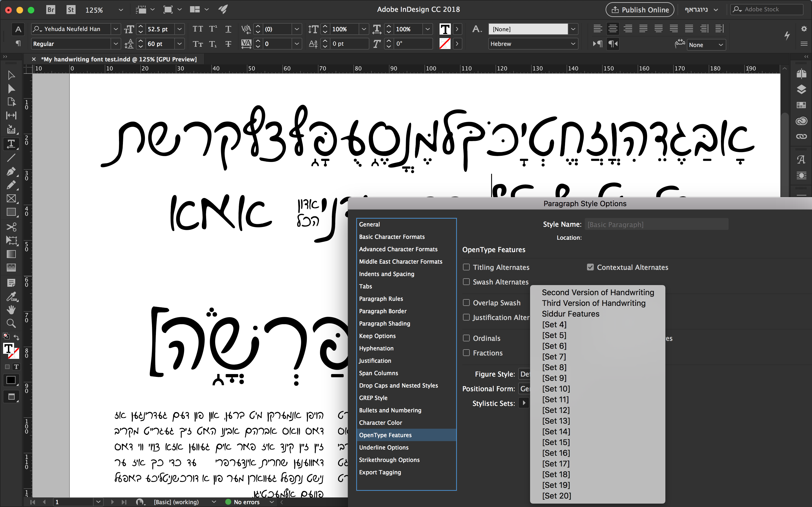
Task: Select the Type tool in toolbox
Action: pos(11,144)
